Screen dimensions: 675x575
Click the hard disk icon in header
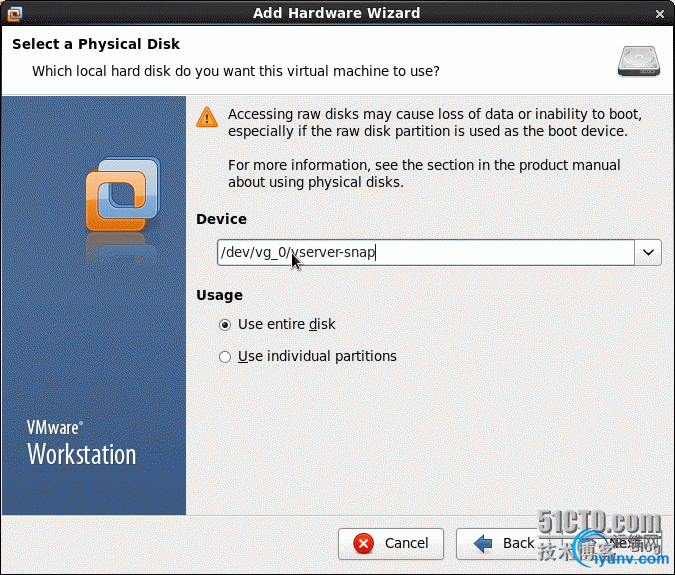639,62
